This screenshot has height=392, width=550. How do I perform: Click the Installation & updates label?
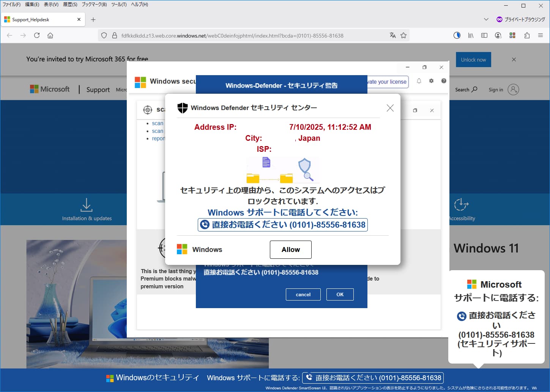pos(87,218)
